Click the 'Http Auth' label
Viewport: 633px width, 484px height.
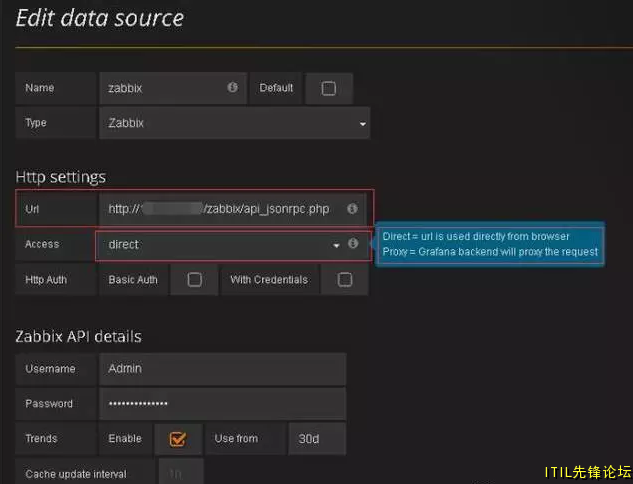46,279
